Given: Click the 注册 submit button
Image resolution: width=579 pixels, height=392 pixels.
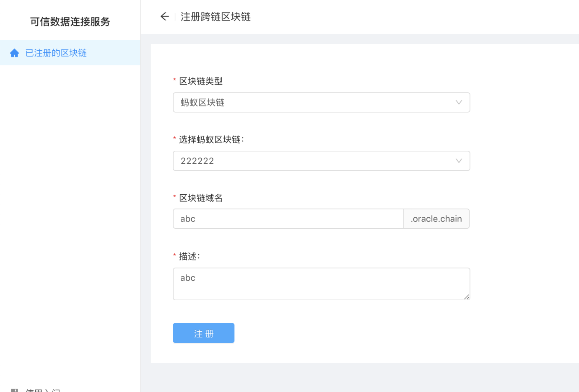Looking at the screenshot, I should tap(204, 333).
